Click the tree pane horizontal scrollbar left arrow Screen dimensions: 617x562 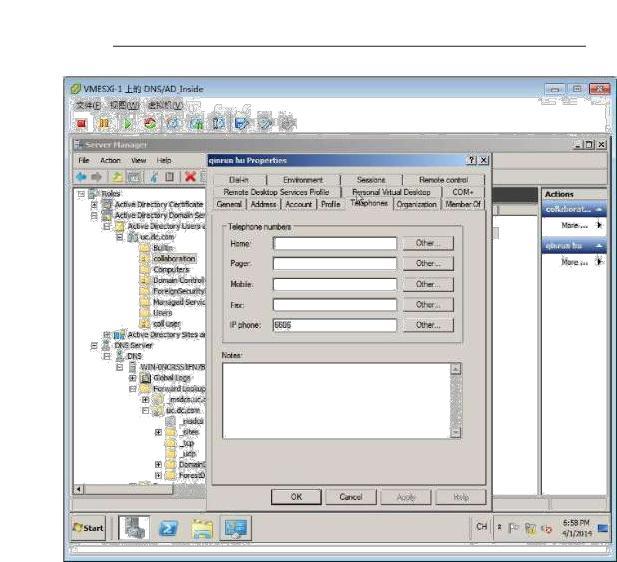click(x=78, y=489)
